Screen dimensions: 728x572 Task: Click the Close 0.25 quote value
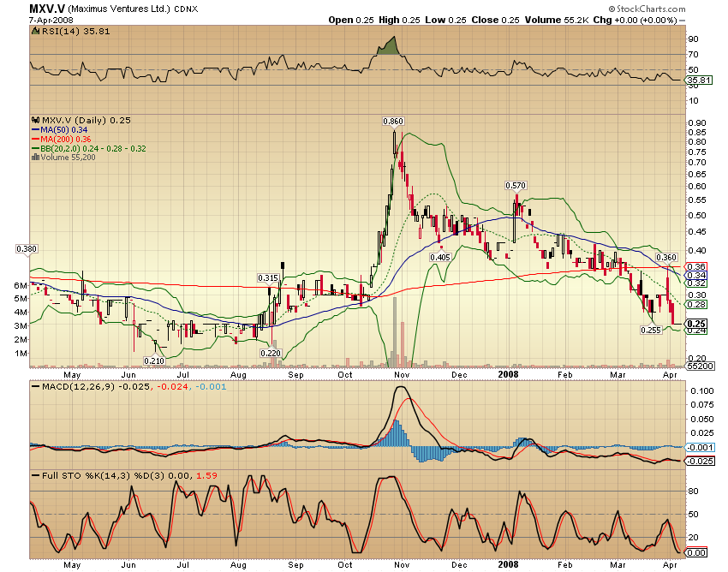click(x=495, y=20)
